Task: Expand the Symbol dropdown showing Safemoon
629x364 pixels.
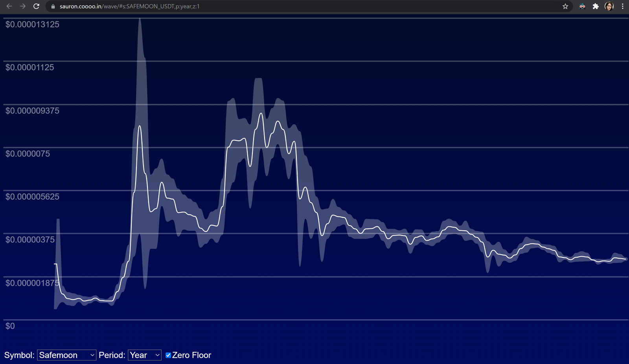Action: (x=66, y=355)
